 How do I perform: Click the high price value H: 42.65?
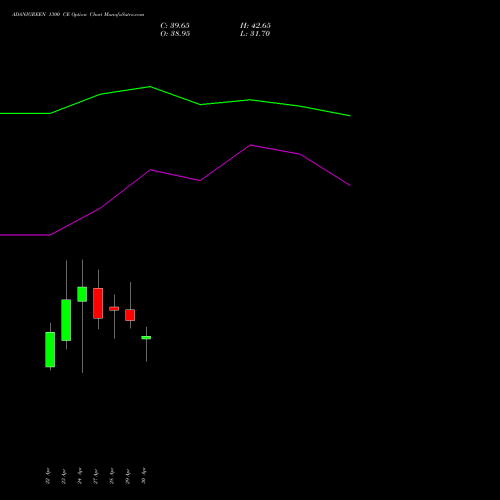pyautogui.click(x=255, y=26)
